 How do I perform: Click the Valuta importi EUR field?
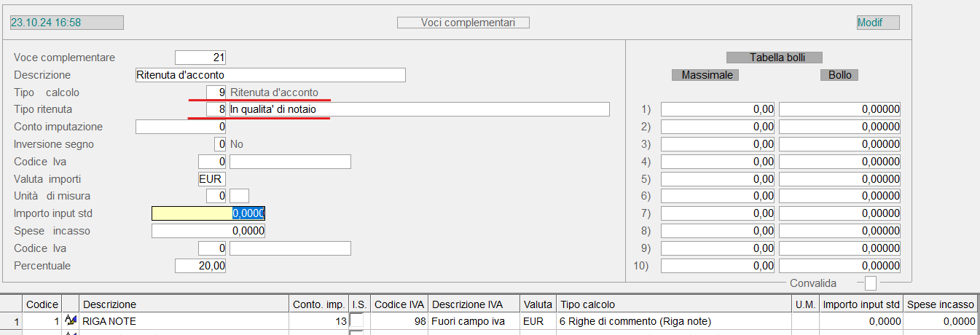[211, 179]
